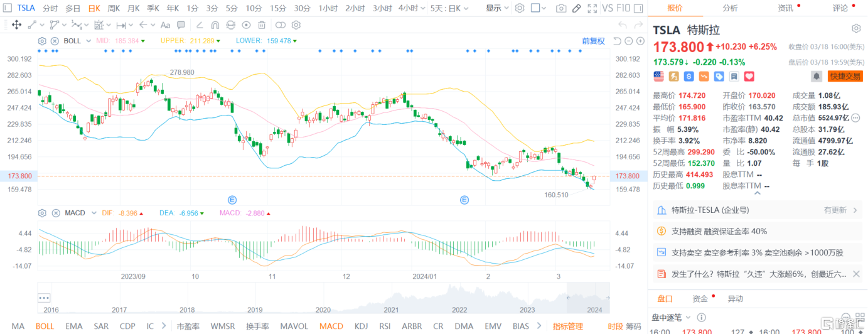Switch to 评论 tab

840,8
